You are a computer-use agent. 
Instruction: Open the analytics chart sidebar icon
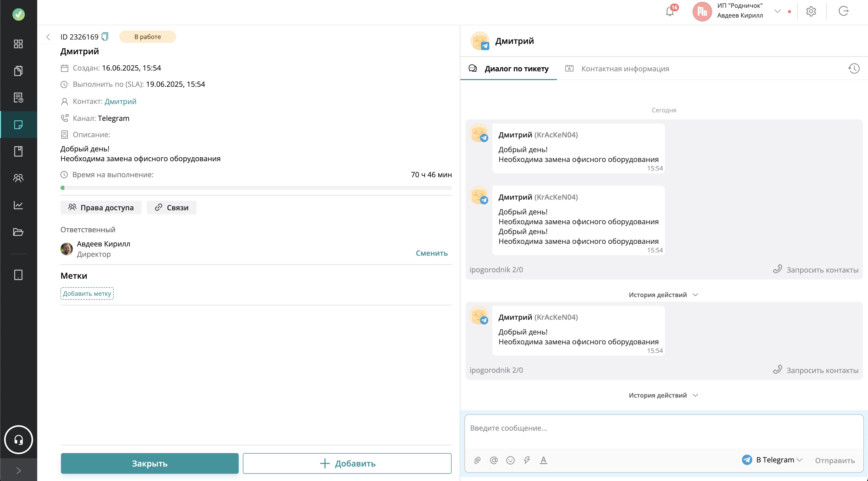(x=18, y=205)
